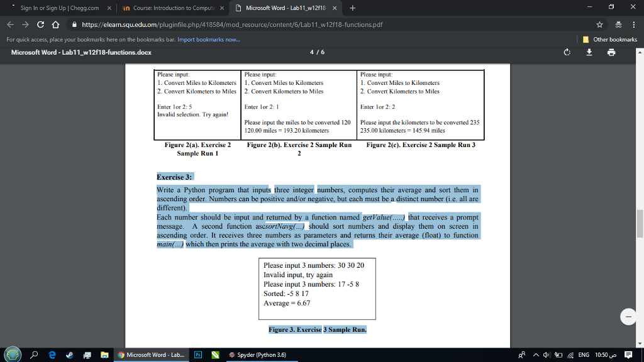Go back to previous page in browser

click(x=10, y=25)
